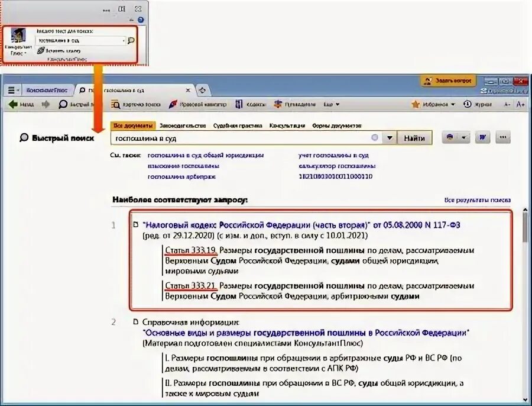The width and height of the screenshot is (532, 406).
Task: Open a new tab with the plus icon
Action: pyautogui.click(x=203, y=91)
